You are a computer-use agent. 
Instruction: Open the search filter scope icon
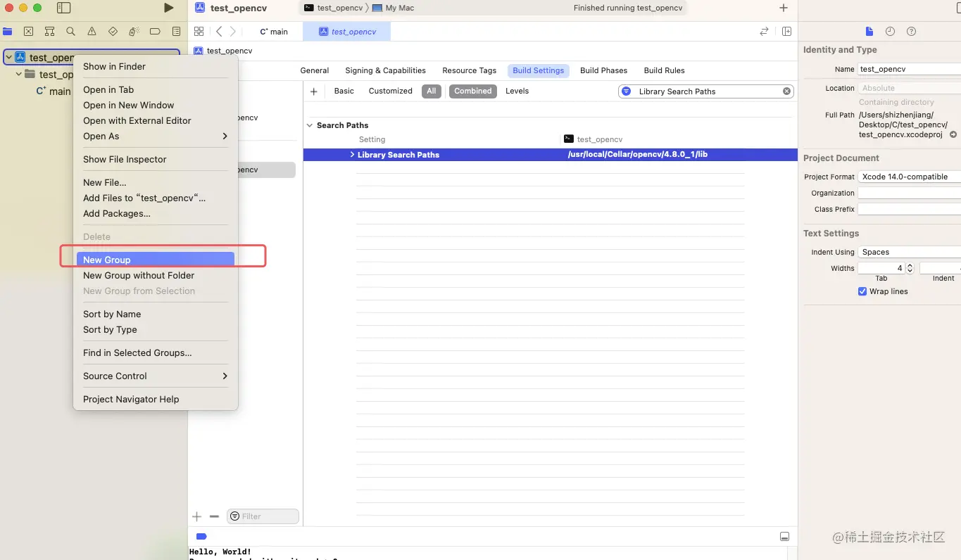click(626, 91)
